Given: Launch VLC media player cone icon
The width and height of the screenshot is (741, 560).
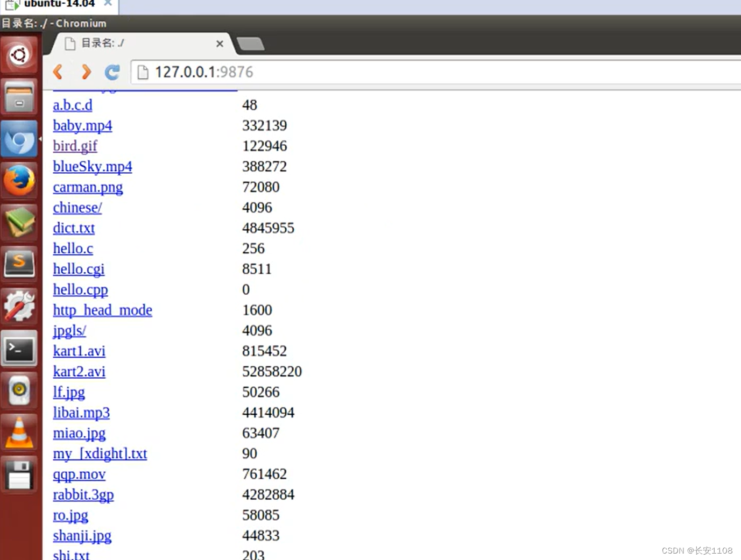Looking at the screenshot, I should pyautogui.click(x=19, y=433).
